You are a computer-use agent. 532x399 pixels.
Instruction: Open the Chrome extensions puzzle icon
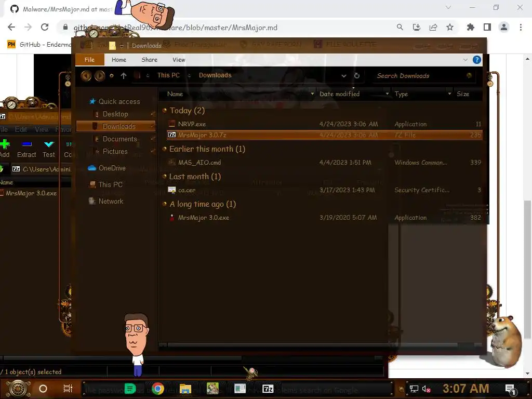(x=470, y=27)
